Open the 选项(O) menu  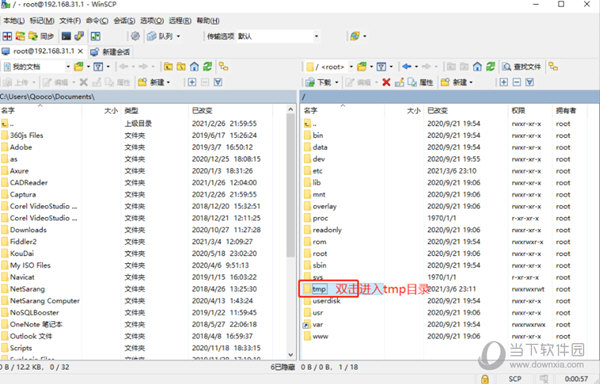pos(152,20)
